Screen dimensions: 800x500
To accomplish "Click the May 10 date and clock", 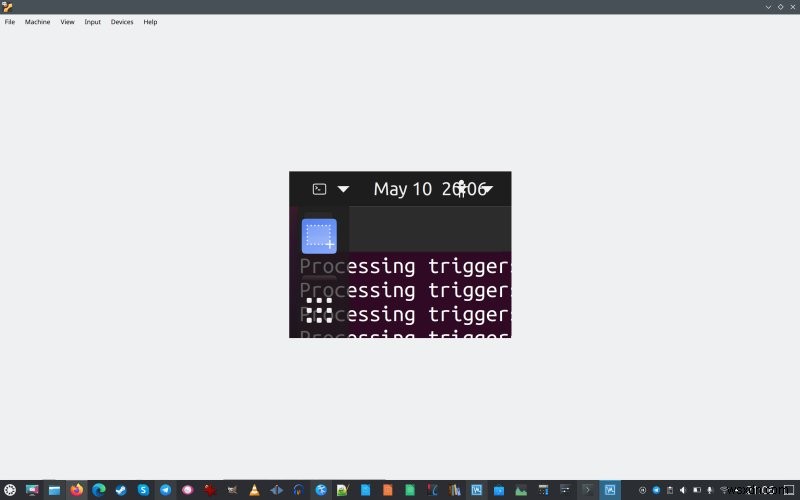I will tap(429, 189).
